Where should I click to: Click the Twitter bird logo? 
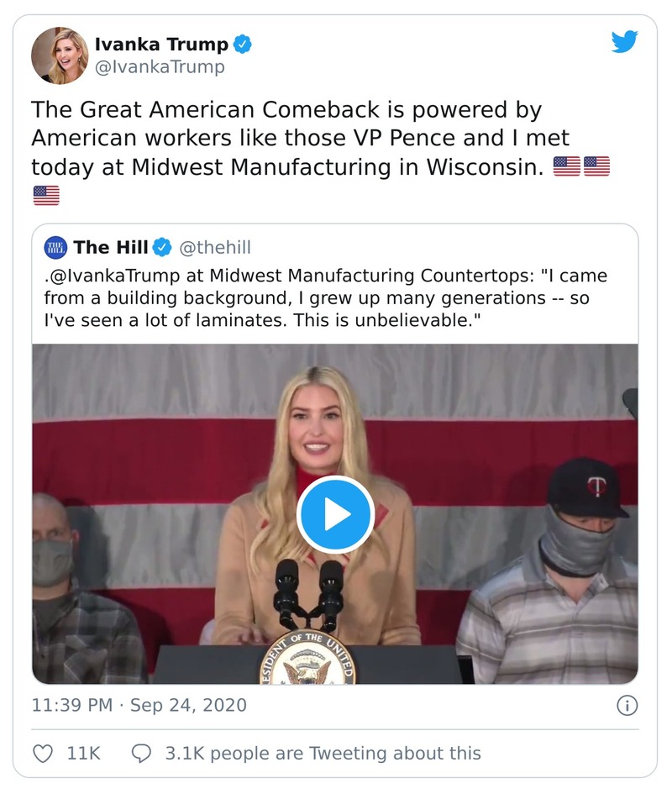point(624,42)
